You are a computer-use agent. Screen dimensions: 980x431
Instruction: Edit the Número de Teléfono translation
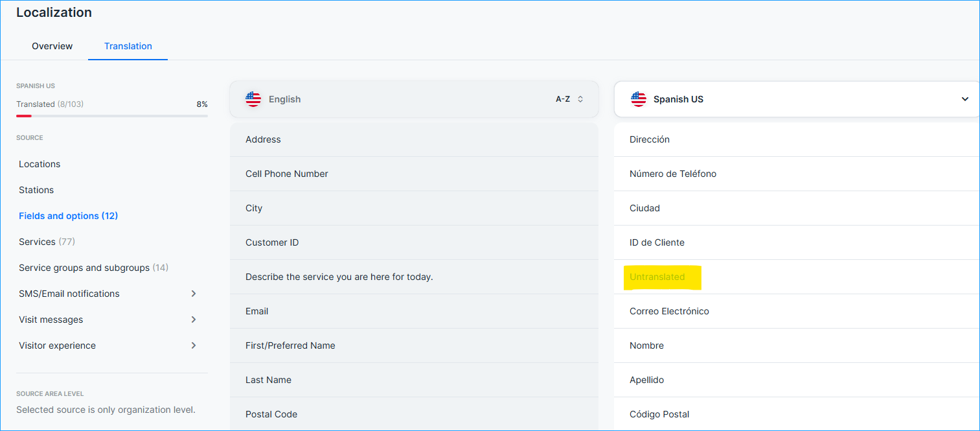tap(672, 174)
